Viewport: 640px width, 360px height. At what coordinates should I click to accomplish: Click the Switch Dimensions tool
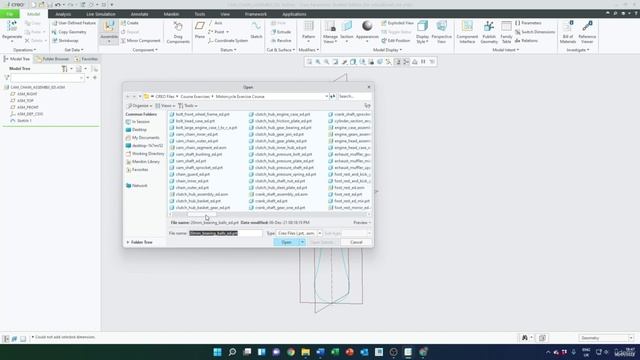(x=535, y=32)
